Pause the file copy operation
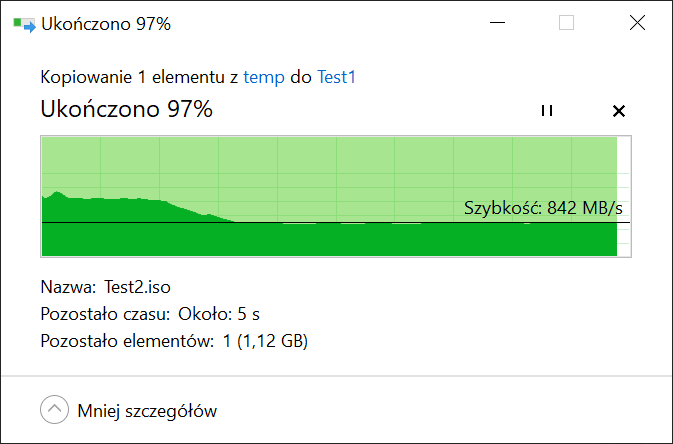Viewport: 673px width, 444px height. 546,110
